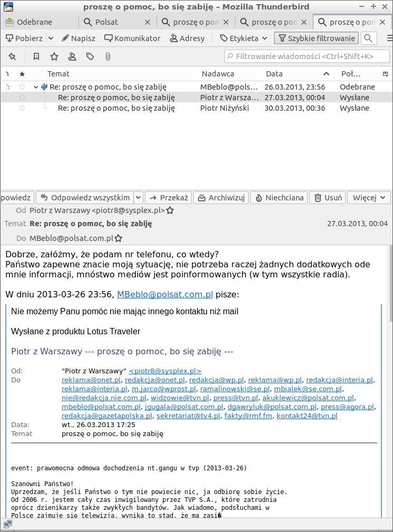Sort by the Położenie column header
Viewport: 393px width, 532px height.
351,74
